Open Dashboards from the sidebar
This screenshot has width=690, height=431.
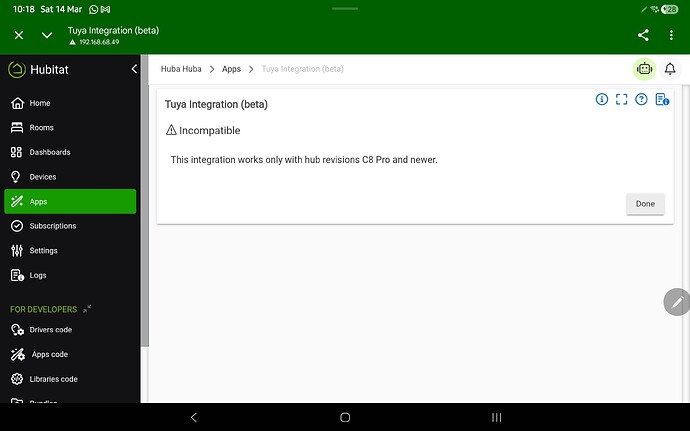point(70,152)
